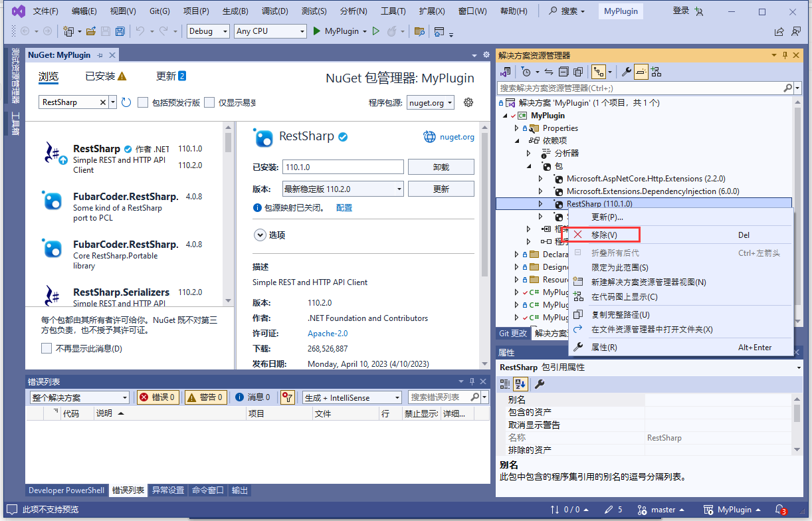Tick the 仅显示易受攻击项 checkbox

(x=209, y=102)
